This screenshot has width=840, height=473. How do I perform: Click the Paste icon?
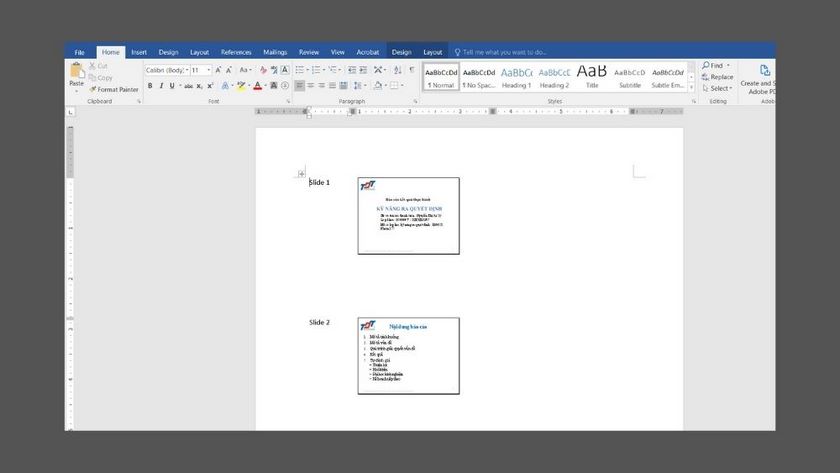(76, 75)
